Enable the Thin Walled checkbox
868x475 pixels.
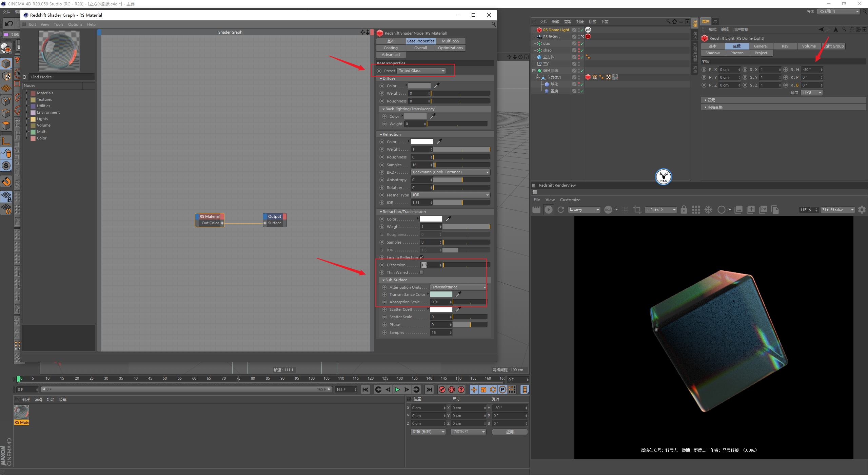[x=421, y=272]
